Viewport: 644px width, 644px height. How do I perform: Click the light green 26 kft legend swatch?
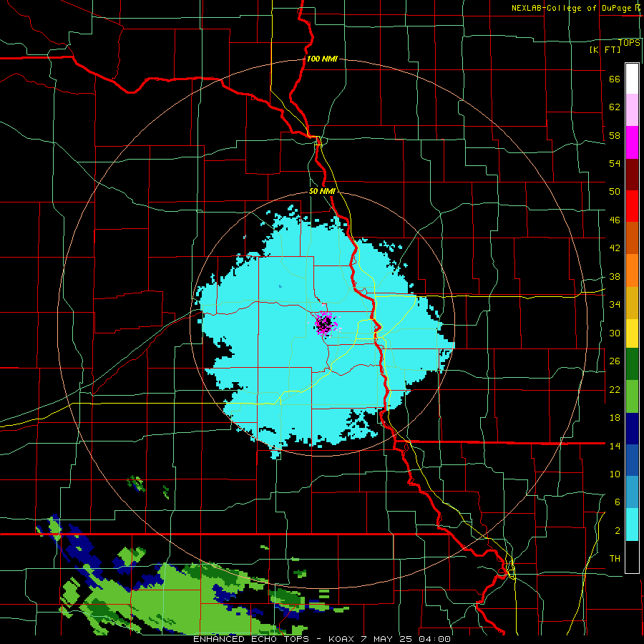632,396
